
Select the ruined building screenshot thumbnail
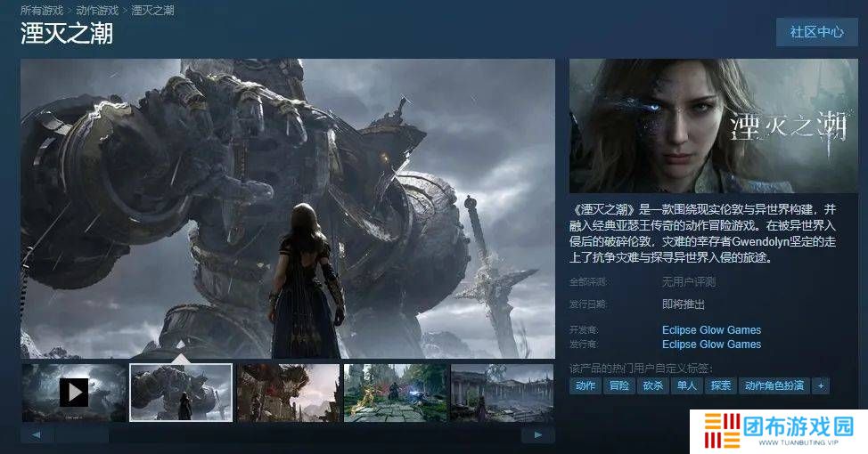pos(502,393)
